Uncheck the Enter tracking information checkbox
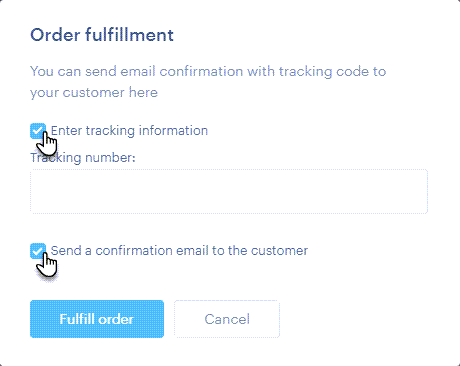 point(38,131)
